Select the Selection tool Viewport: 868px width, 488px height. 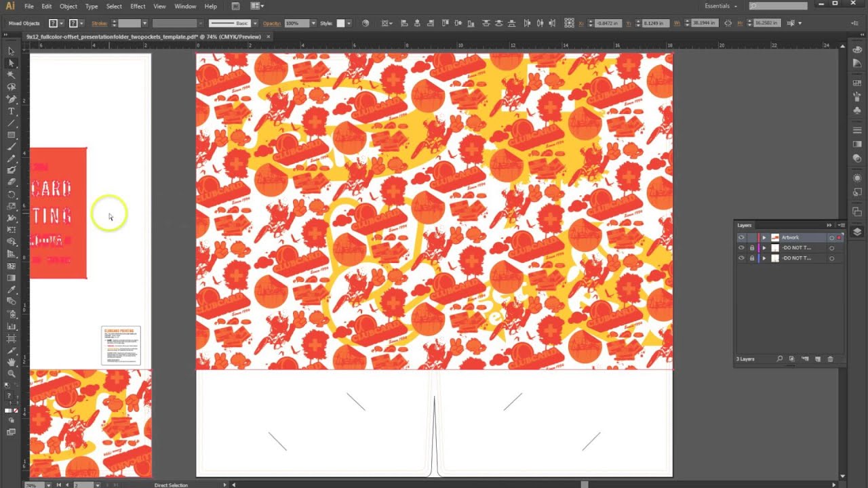(11, 52)
